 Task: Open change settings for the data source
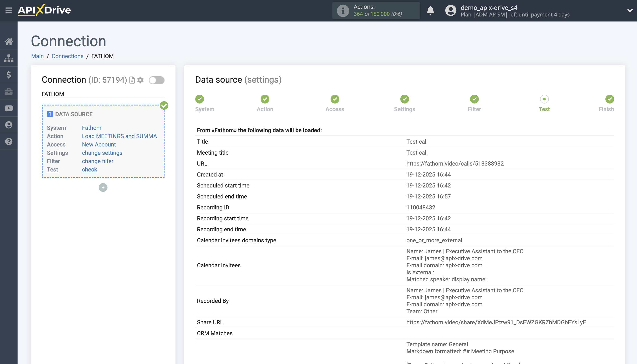point(102,153)
